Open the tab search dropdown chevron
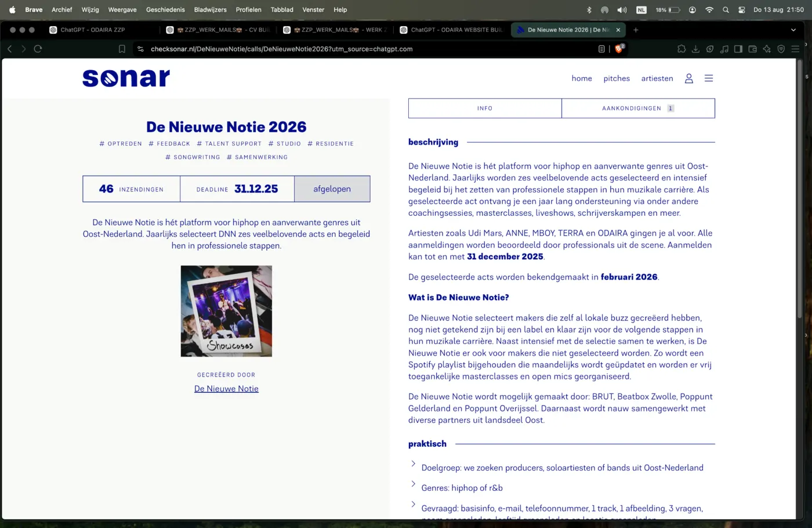This screenshot has width=812, height=528. pos(793,30)
